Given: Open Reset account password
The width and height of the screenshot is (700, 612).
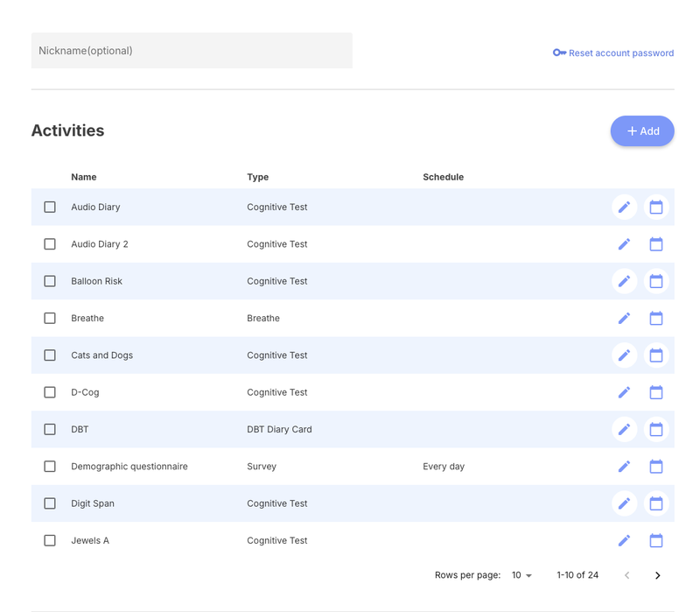Looking at the screenshot, I should pyautogui.click(x=620, y=53).
